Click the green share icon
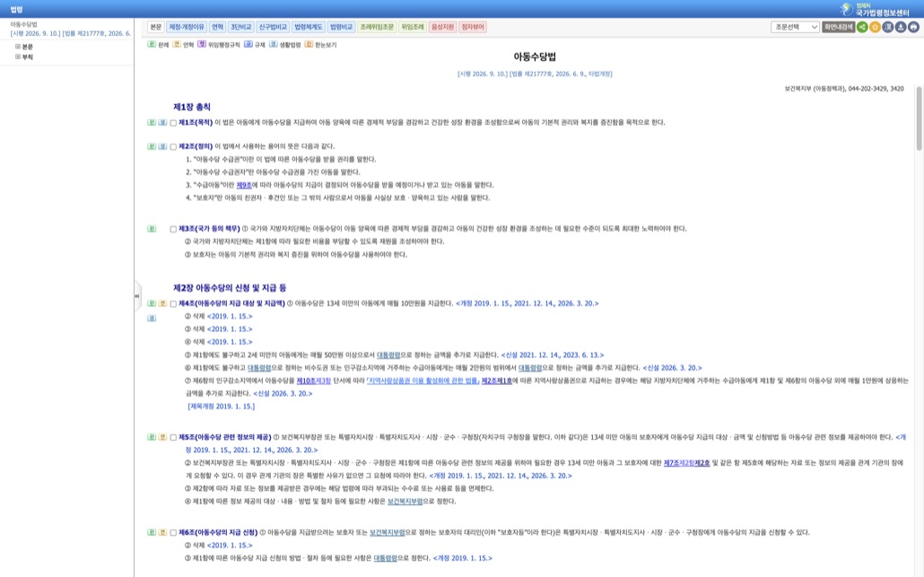The image size is (924, 577). tap(862, 27)
